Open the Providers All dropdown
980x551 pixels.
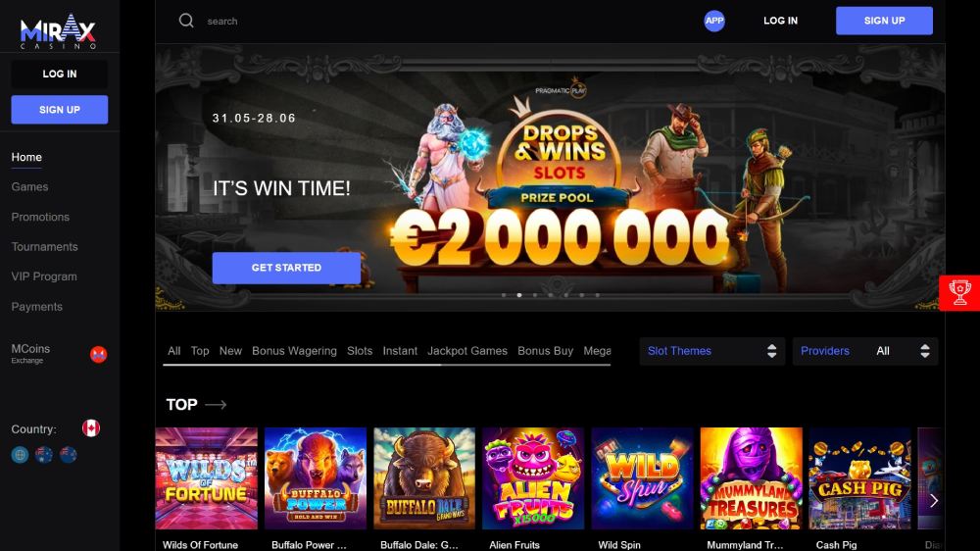[865, 352]
